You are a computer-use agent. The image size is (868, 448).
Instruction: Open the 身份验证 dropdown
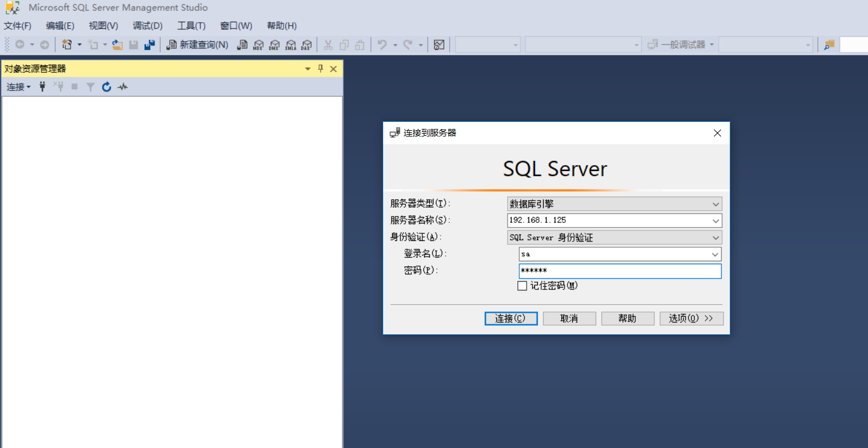coord(716,237)
